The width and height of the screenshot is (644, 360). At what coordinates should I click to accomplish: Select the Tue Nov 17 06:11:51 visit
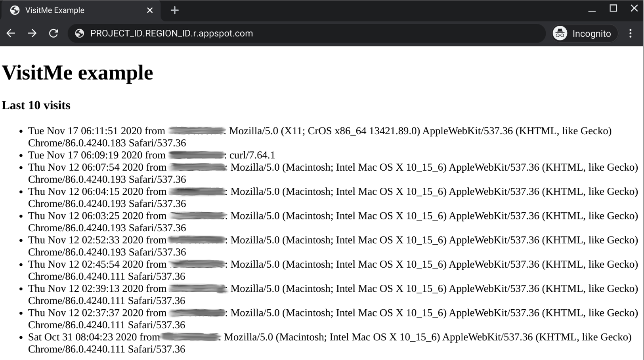tap(96, 131)
